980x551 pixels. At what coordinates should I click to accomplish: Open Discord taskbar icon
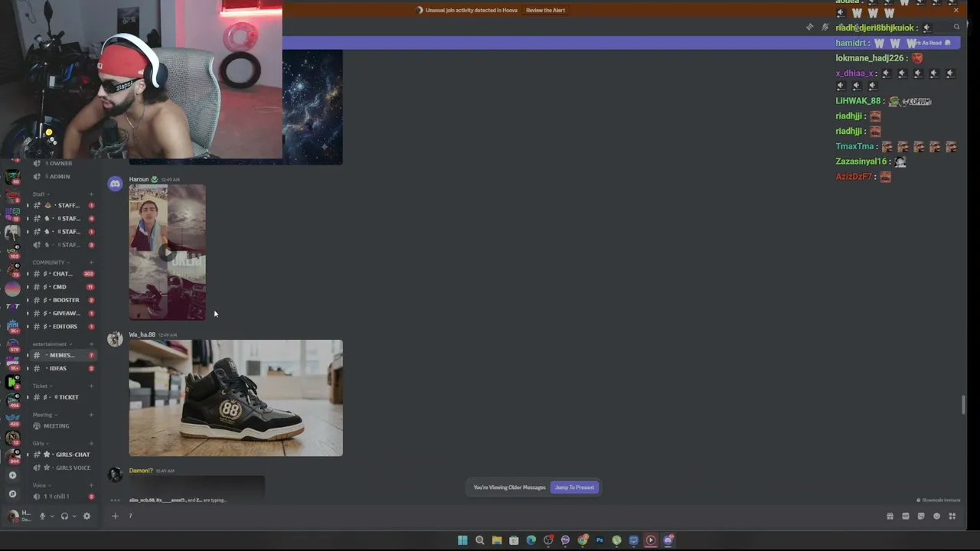pos(668,540)
